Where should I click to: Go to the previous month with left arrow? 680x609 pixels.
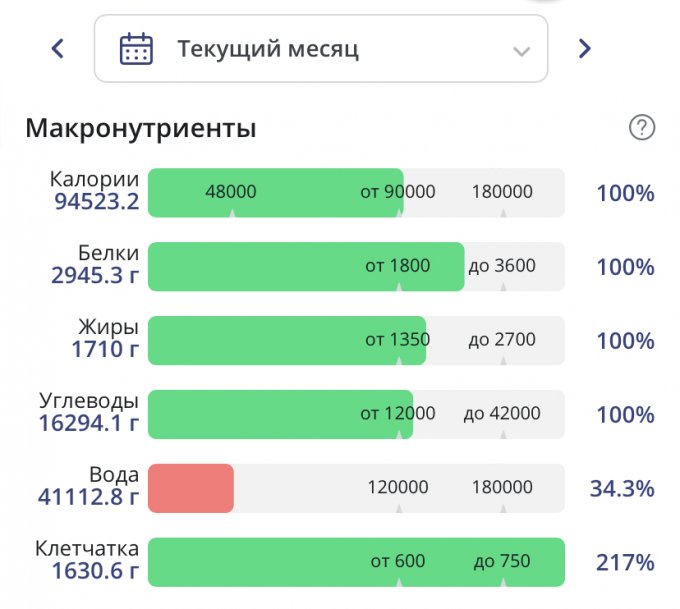tap(58, 48)
